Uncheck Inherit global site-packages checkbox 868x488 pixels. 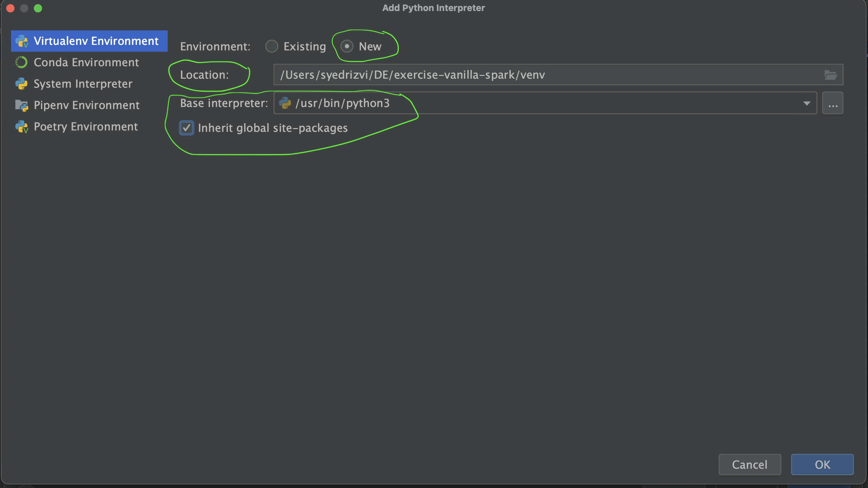point(187,128)
